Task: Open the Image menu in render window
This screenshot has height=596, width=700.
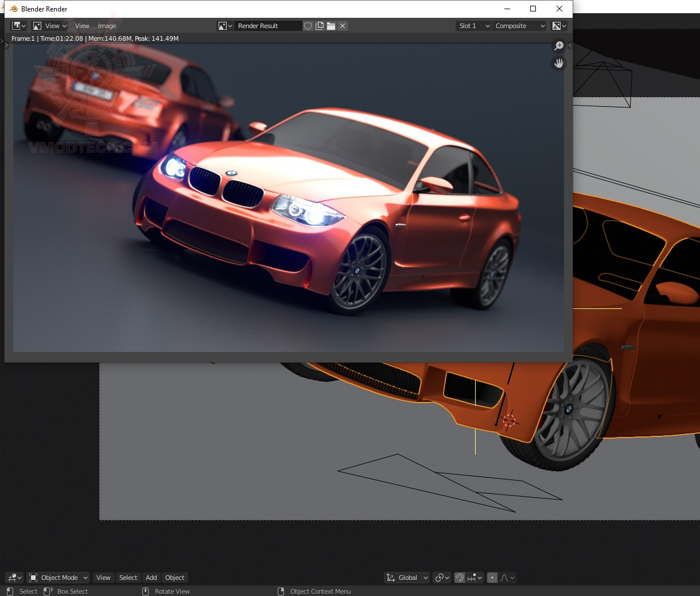Action: point(107,26)
